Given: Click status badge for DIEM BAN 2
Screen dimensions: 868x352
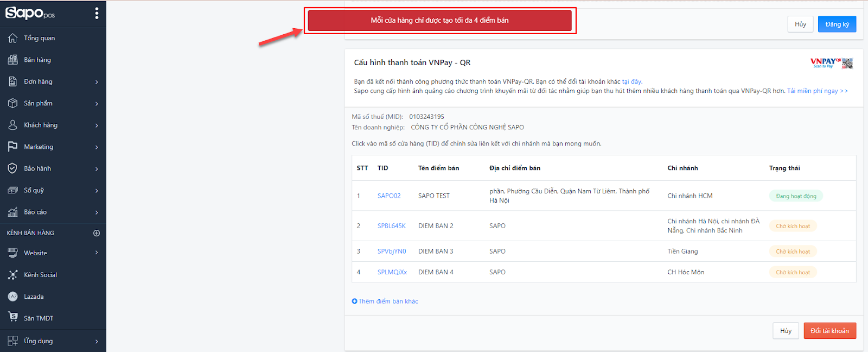Looking at the screenshot, I should point(793,226).
